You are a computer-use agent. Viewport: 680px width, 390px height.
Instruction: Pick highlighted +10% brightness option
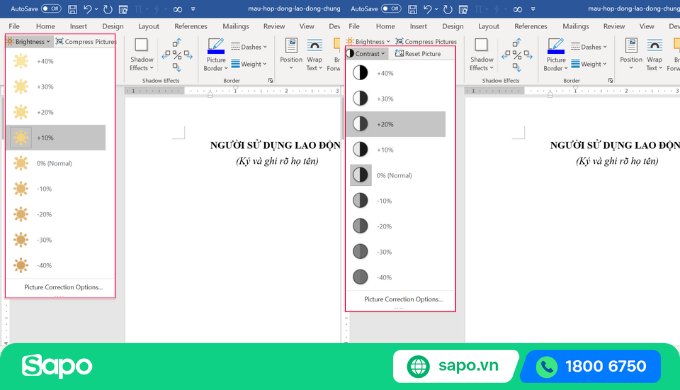pos(56,138)
